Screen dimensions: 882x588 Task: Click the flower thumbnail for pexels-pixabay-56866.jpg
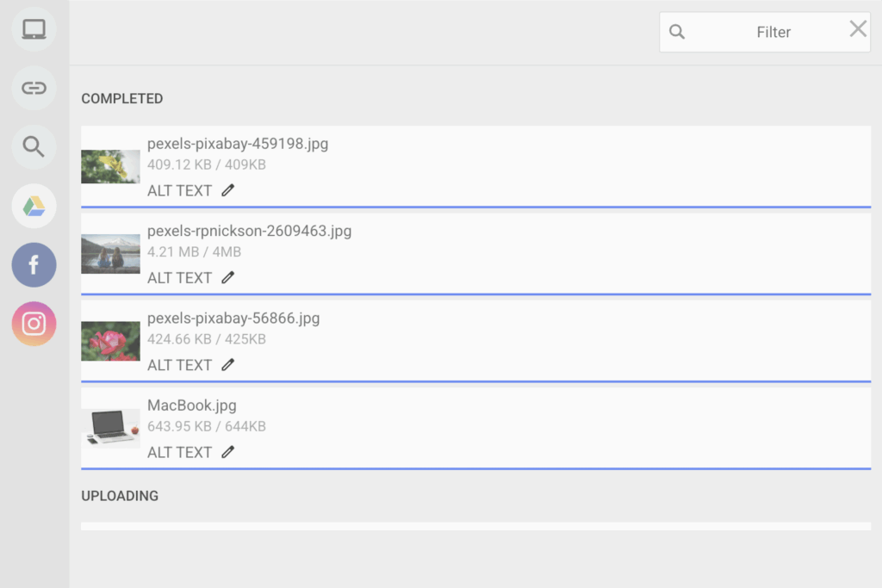tap(110, 340)
